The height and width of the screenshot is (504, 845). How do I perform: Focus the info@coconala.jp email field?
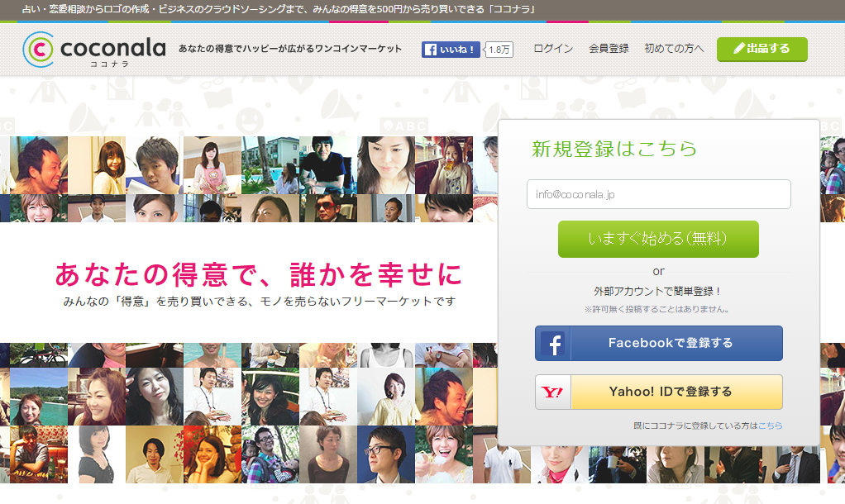658,194
